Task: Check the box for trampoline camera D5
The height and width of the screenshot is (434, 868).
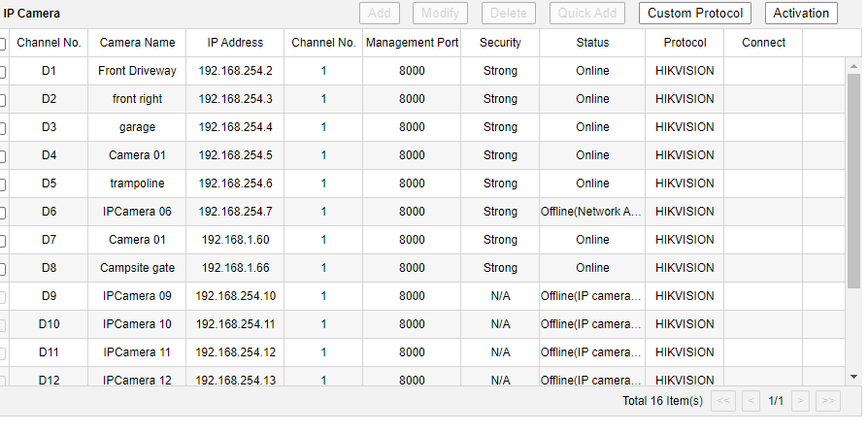Action: coord(3,184)
